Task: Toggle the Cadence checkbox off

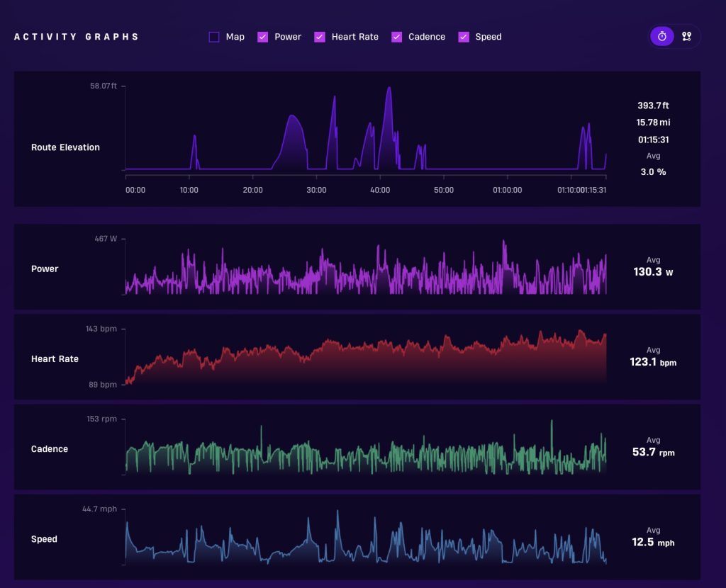Action: 396,37
